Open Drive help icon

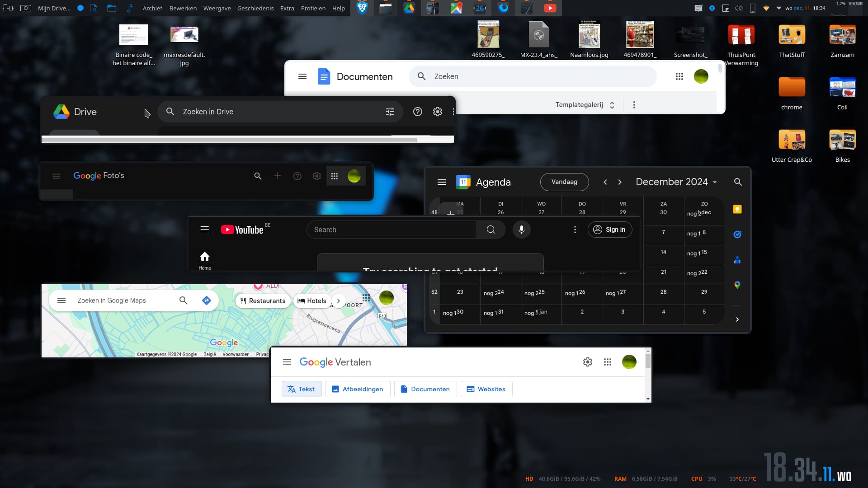[x=417, y=112]
